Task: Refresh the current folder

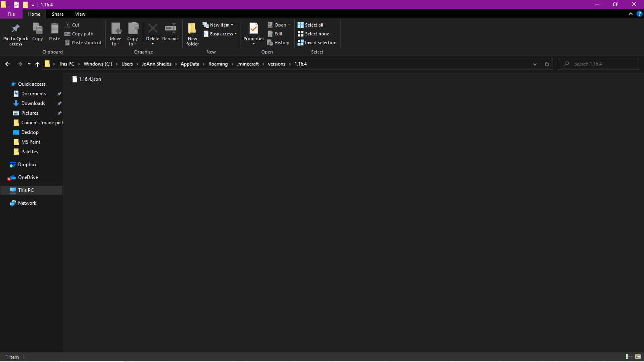Action: coord(547,64)
